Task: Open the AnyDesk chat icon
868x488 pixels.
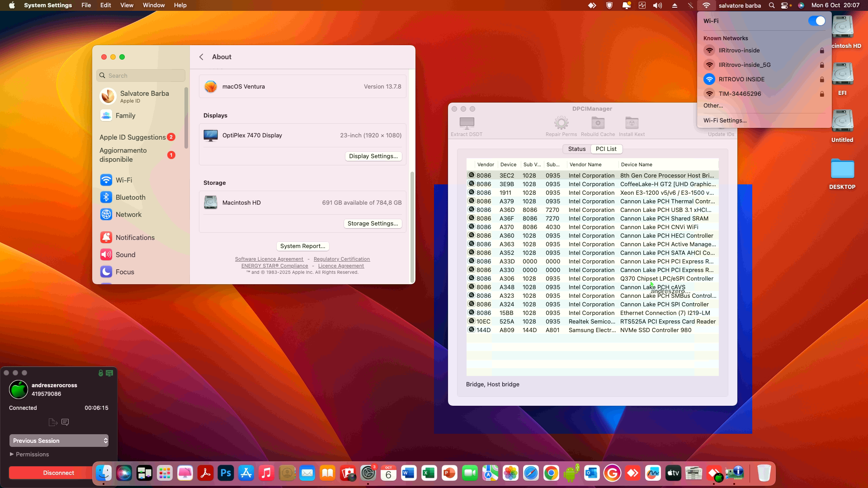Action: tap(65, 422)
